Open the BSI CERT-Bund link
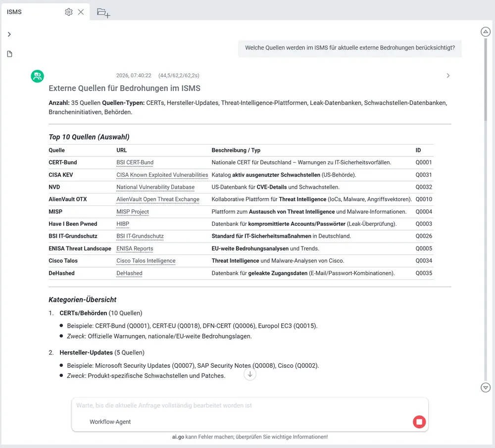Viewport: 495px width, 448px height. point(135,162)
